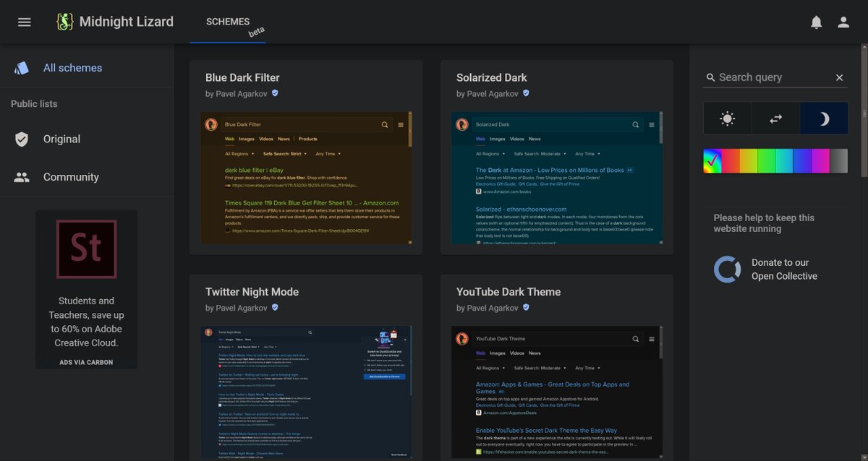Click verified badge next to Blue Dark Filter author
This screenshot has height=461, width=868.
tap(275, 93)
